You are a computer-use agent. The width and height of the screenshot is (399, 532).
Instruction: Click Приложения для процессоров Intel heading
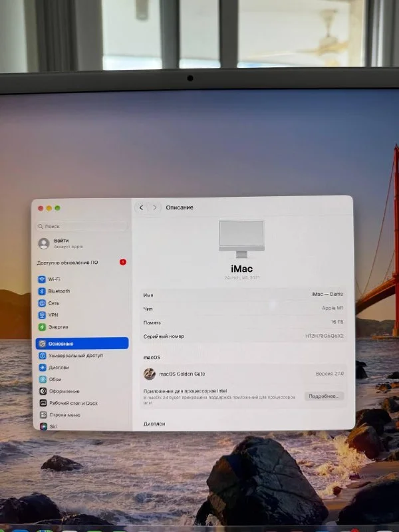[185, 391]
